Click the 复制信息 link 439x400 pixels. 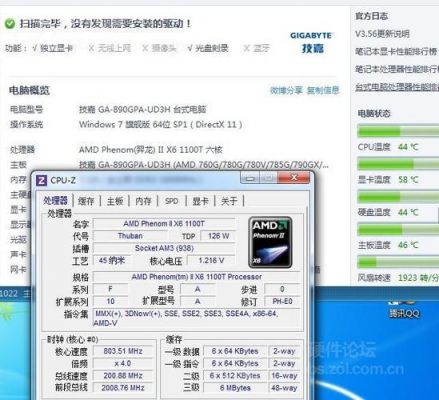click(323, 90)
